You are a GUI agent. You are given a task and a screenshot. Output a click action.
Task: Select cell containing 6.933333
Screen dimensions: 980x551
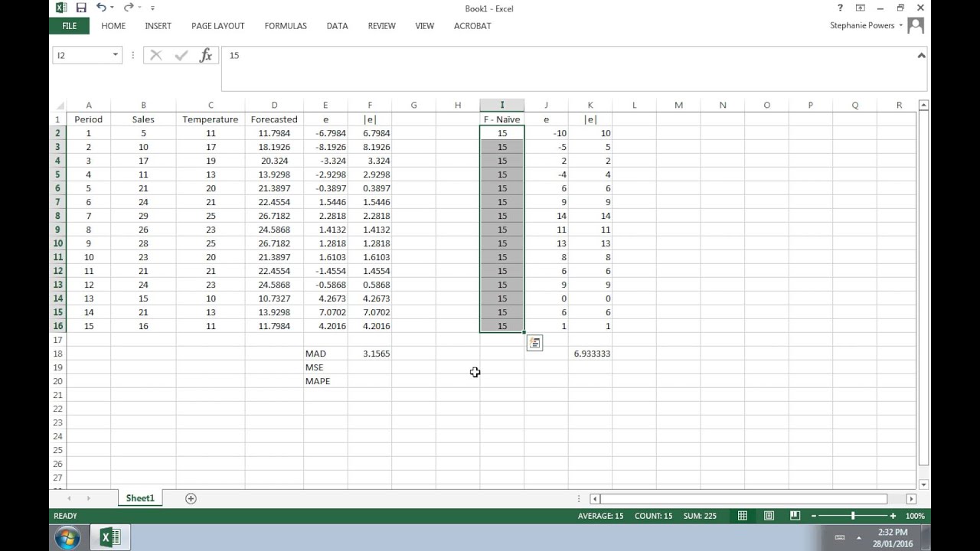[590, 354]
